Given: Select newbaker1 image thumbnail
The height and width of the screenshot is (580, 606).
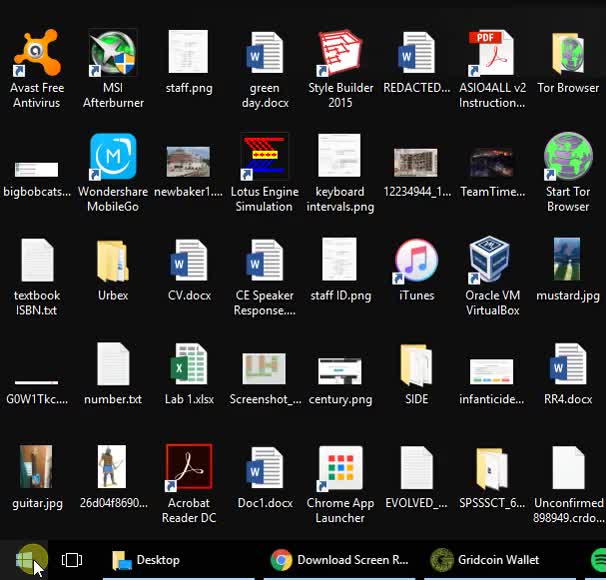Looking at the screenshot, I should click(188, 162).
